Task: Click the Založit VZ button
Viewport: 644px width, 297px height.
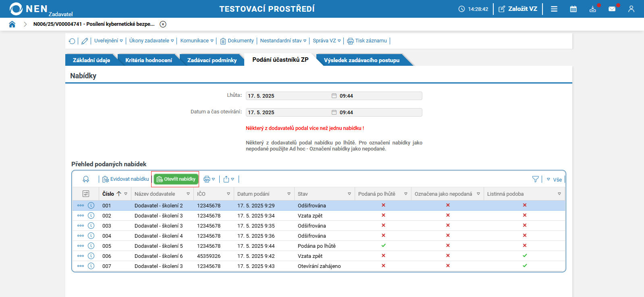Action: pyautogui.click(x=518, y=9)
